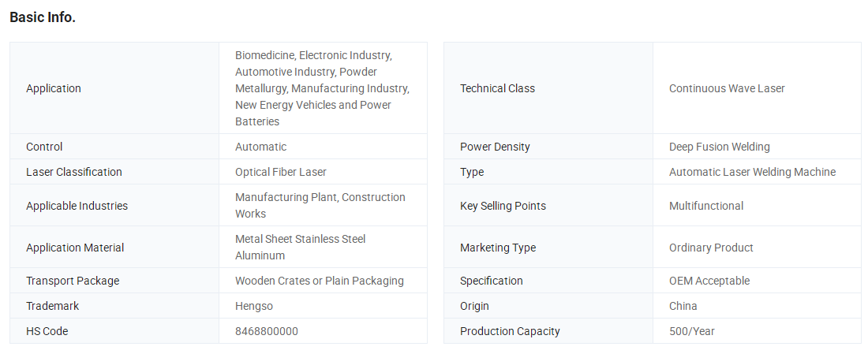Click the Basic Info. heading

pos(43,17)
